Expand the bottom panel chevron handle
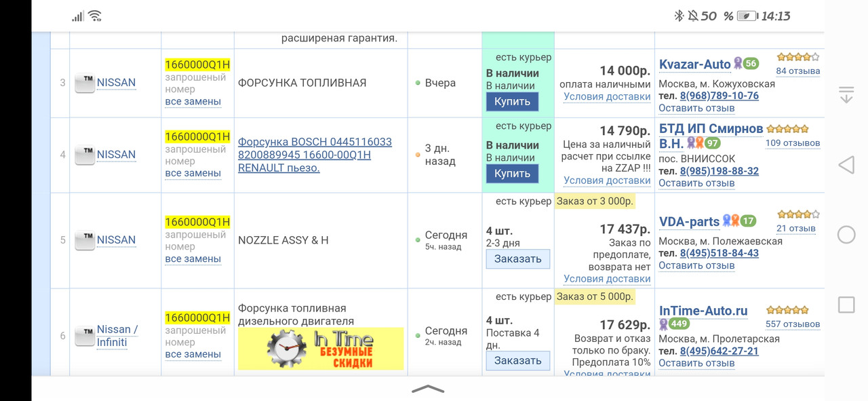The image size is (868, 401). click(428, 389)
